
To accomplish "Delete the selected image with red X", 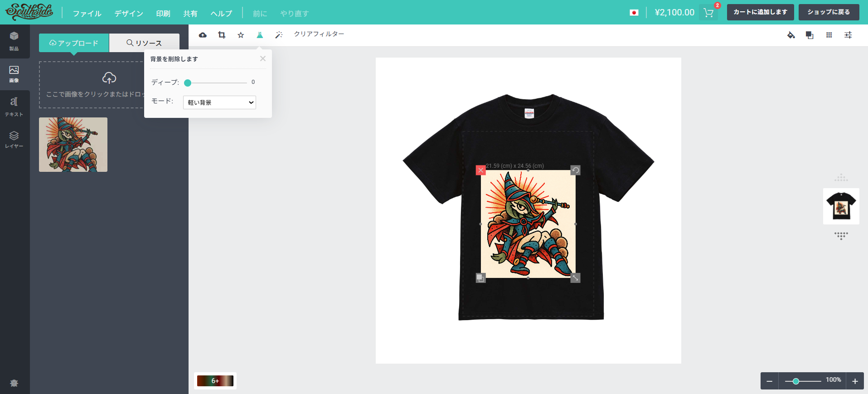I will pyautogui.click(x=481, y=170).
